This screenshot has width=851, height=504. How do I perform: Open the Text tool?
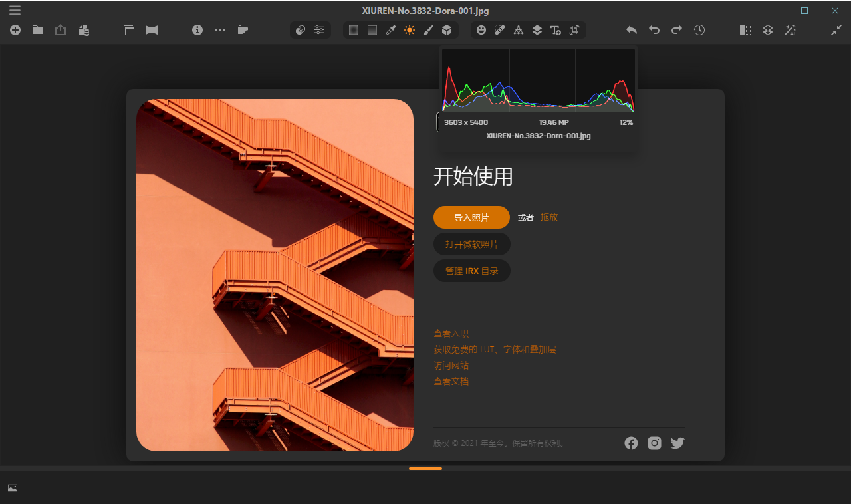point(556,30)
